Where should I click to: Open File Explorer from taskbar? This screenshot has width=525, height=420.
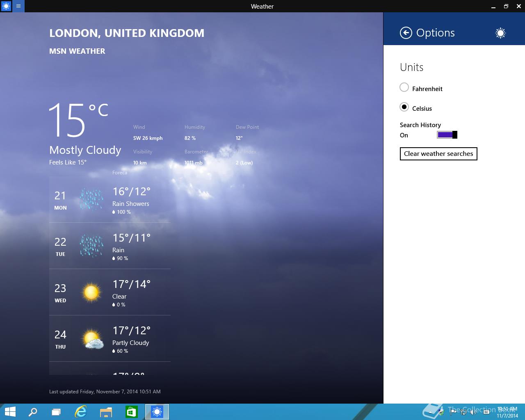[x=106, y=412]
